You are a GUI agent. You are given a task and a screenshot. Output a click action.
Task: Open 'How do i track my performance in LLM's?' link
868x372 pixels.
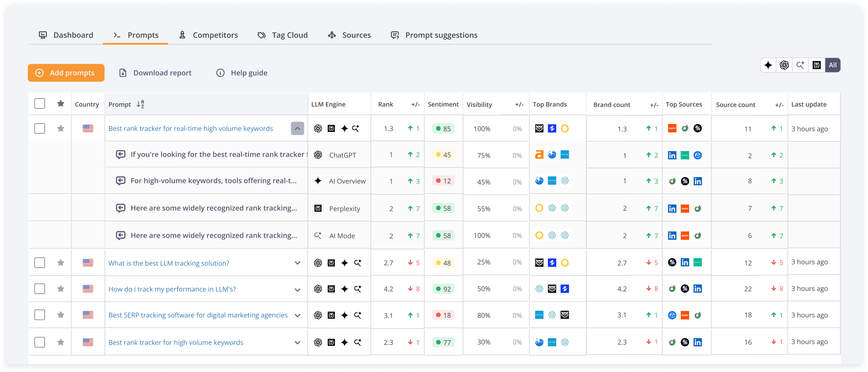[x=172, y=289]
